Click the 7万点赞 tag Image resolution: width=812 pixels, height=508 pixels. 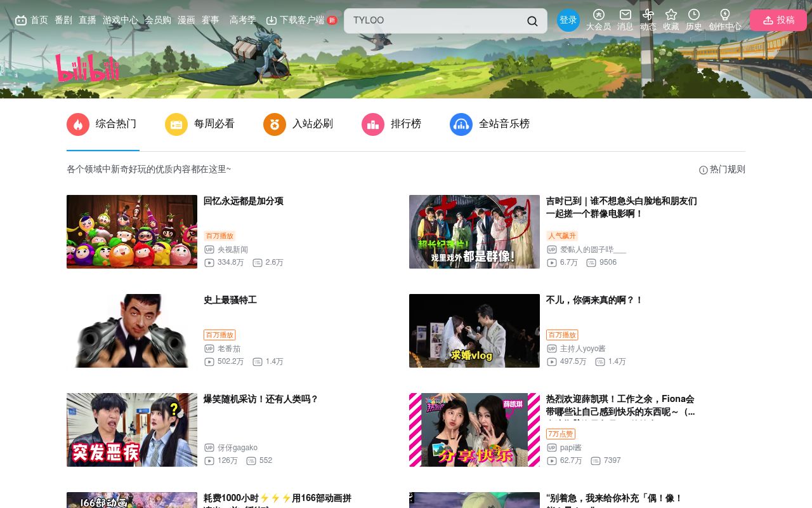(x=561, y=434)
